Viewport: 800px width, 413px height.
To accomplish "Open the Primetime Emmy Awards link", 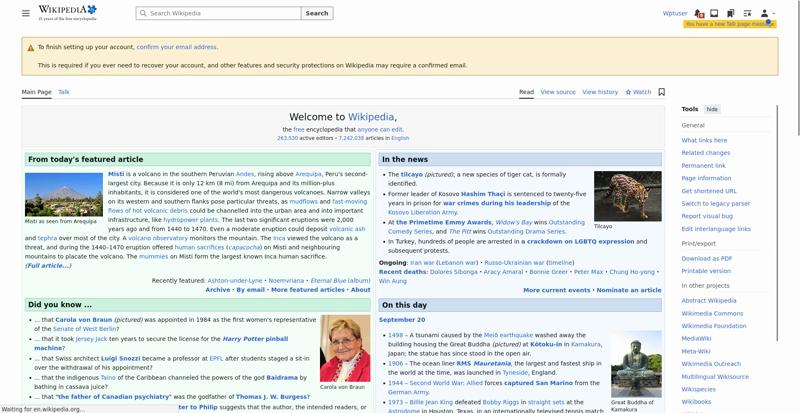I will (x=444, y=222).
